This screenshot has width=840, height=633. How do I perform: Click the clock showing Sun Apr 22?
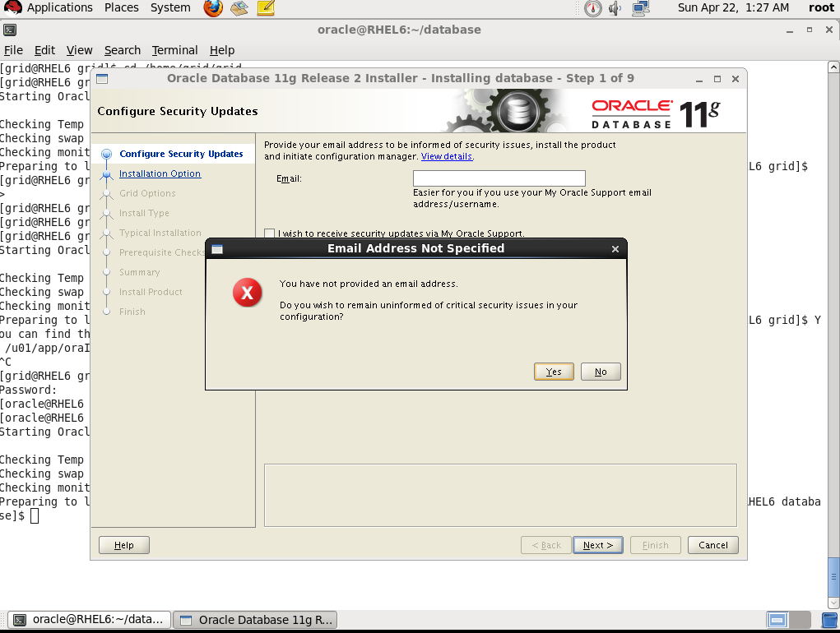tap(733, 7)
